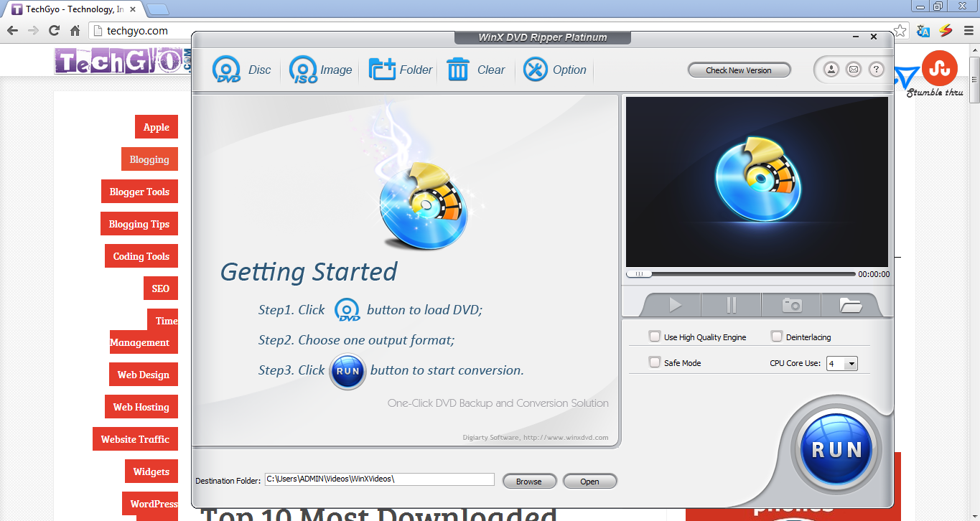Click the DVD preview window

coord(757,182)
